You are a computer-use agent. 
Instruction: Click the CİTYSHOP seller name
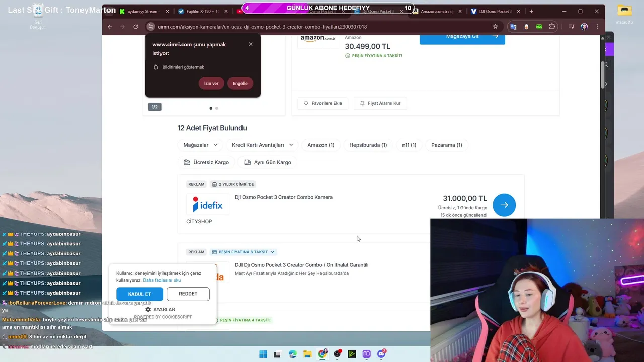click(x=199, y=222)
